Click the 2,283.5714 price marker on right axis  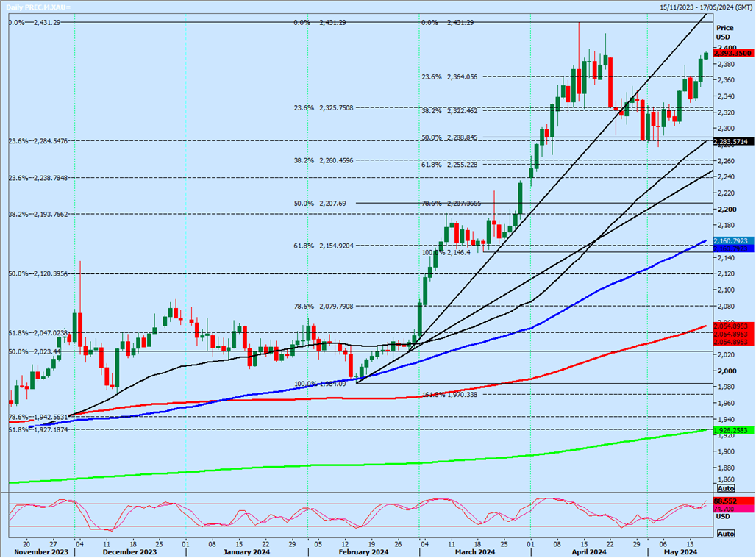click(x=730, y=140)
